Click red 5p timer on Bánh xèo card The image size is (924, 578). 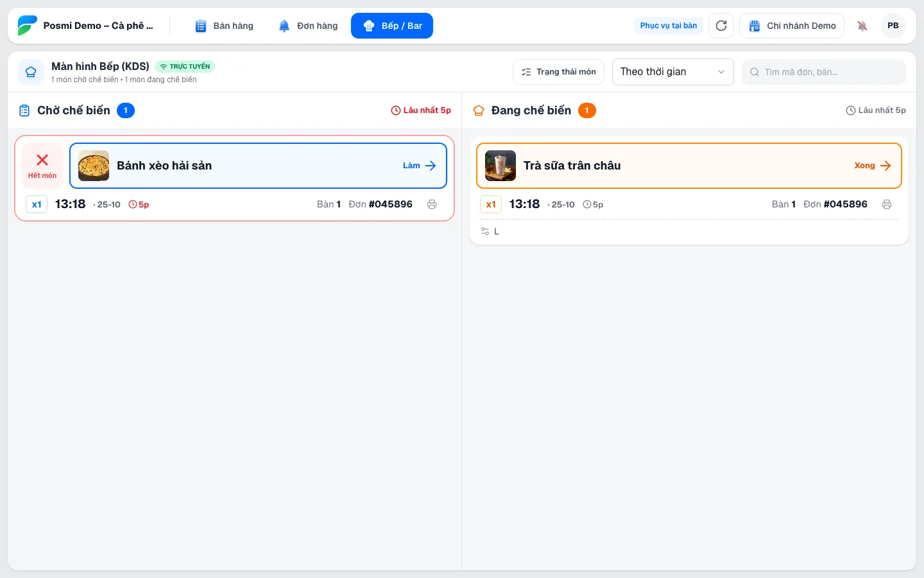point(139,204)
